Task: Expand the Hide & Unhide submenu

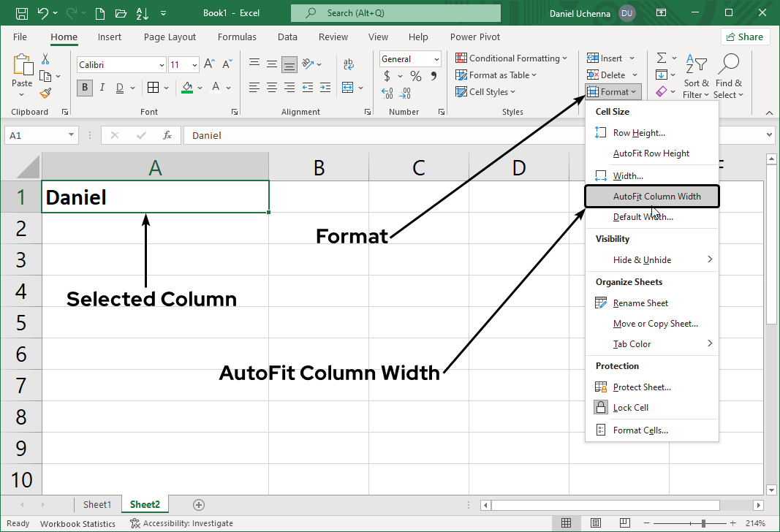Action: click(x=643, y=259)
